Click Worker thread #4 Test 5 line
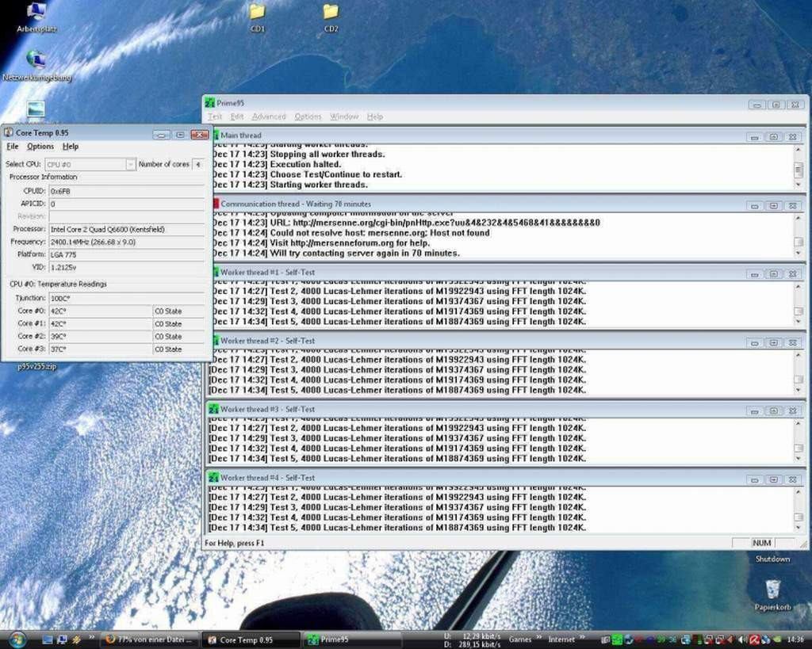This screenshot has height=649, width=812. 397,528
